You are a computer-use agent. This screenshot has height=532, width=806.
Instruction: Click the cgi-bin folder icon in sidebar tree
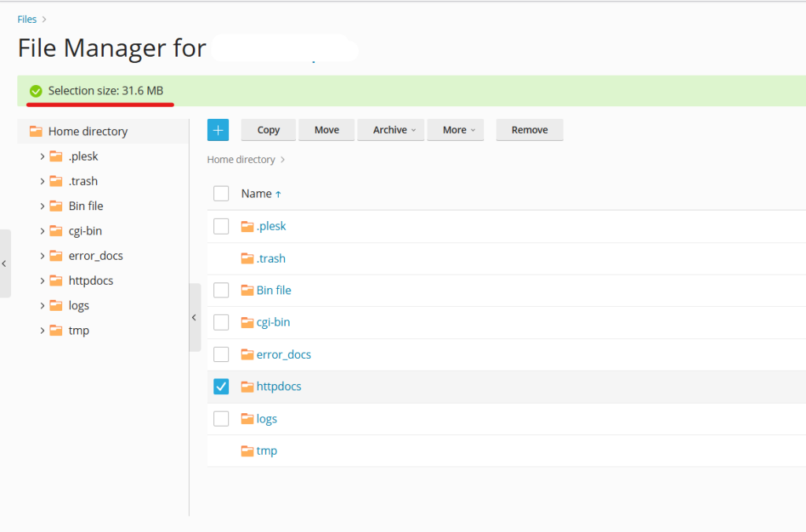pos(56,231)
